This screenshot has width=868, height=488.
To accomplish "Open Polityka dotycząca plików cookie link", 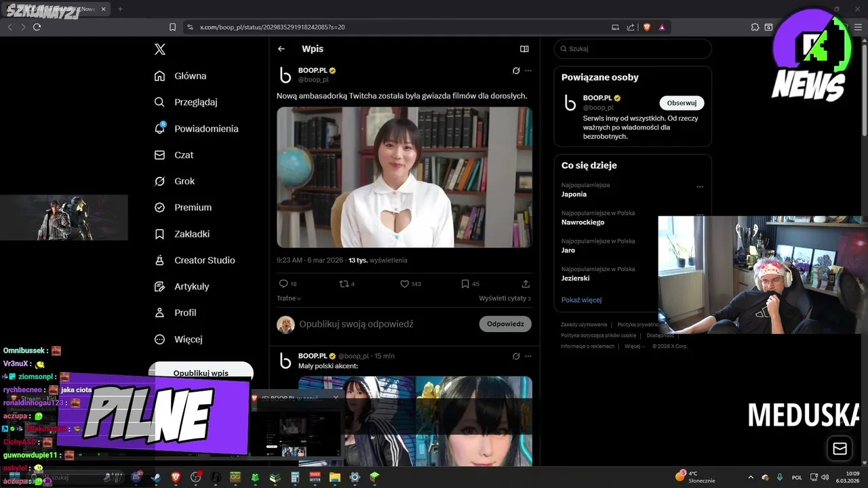I will point(599,335).
